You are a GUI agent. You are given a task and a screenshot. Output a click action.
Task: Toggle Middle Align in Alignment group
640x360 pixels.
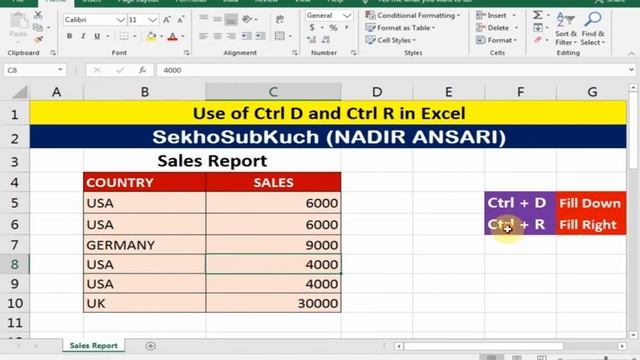pyautogui.click(x=217, y=19)
